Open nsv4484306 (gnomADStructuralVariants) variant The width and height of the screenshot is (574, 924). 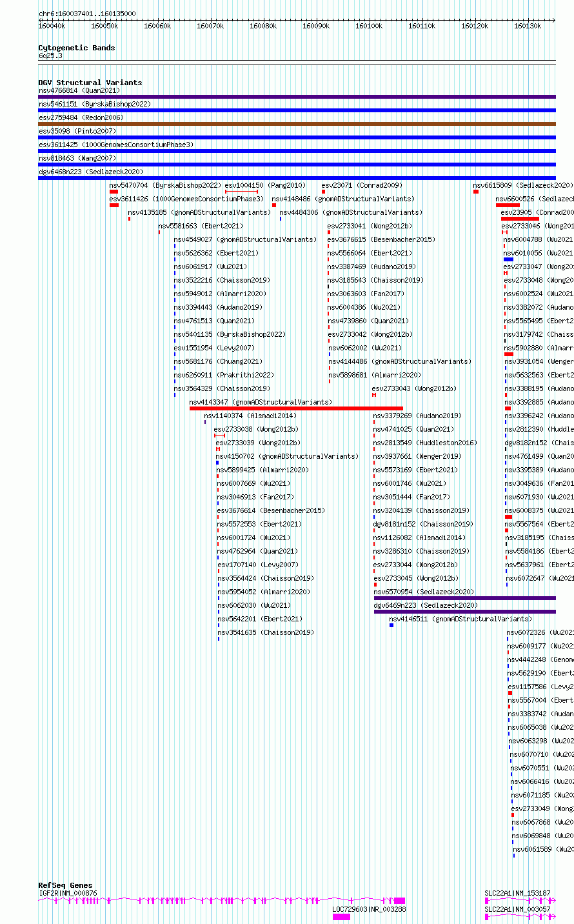(x=351, y=212)
